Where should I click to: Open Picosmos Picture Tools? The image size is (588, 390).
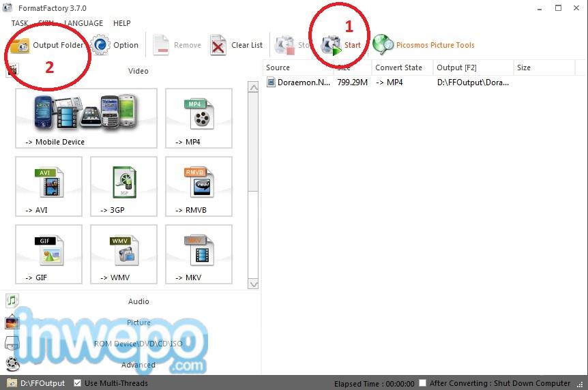[424, 46]
